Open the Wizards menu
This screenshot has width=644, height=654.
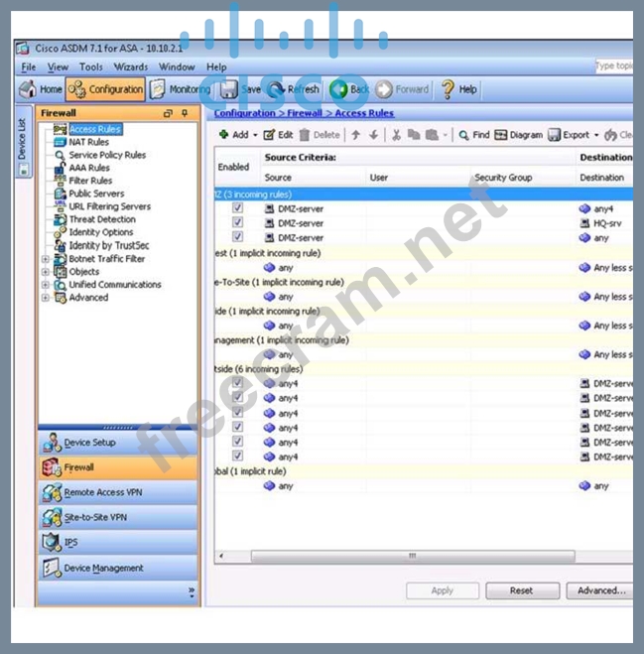pos(130,67)
